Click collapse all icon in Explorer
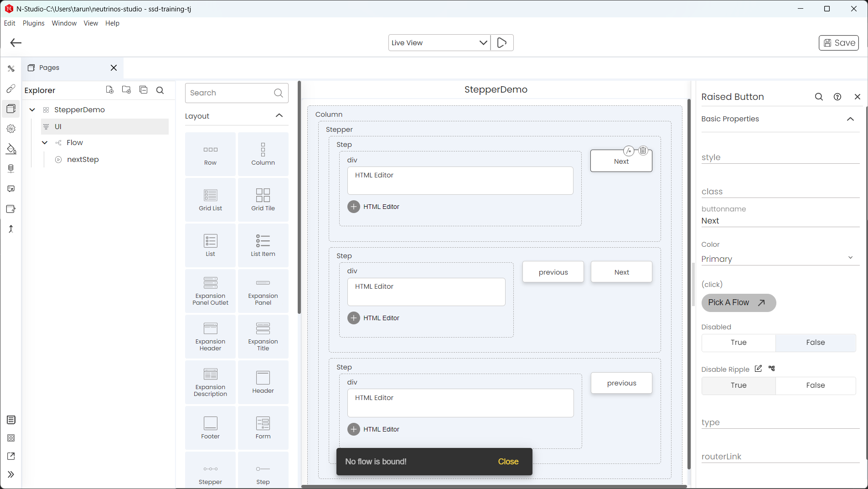This screenshot has width=868, height=489. [143, 90]
